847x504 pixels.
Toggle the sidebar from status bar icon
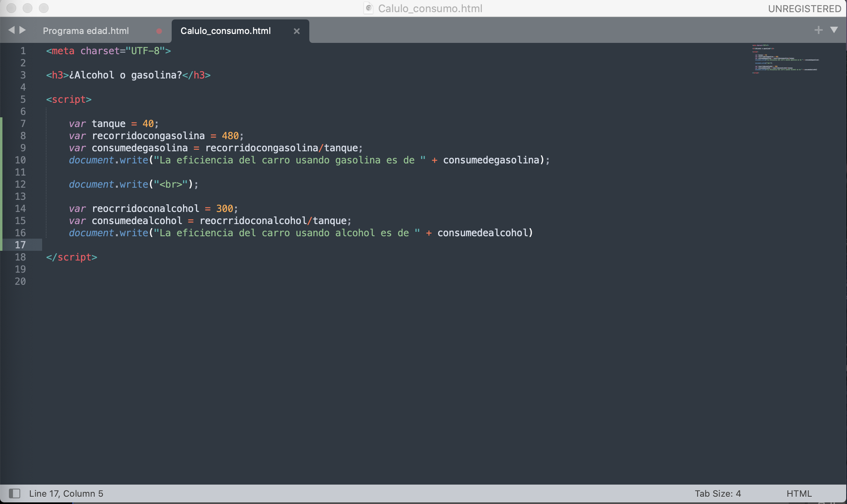15,493
